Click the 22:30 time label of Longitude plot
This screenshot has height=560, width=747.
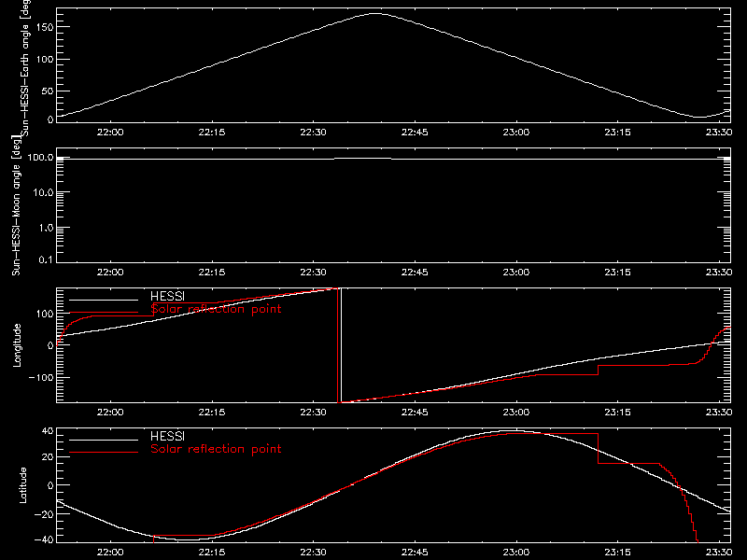(313, 412)
